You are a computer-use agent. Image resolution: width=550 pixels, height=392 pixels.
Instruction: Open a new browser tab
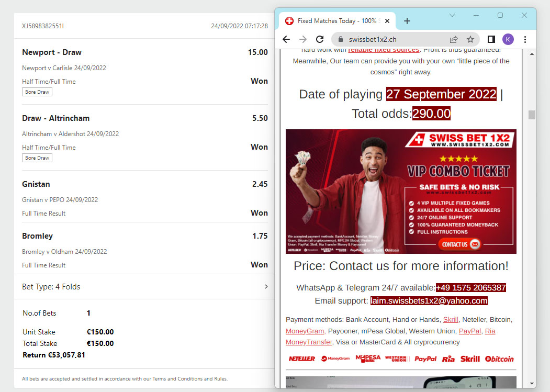click(407, 21)
